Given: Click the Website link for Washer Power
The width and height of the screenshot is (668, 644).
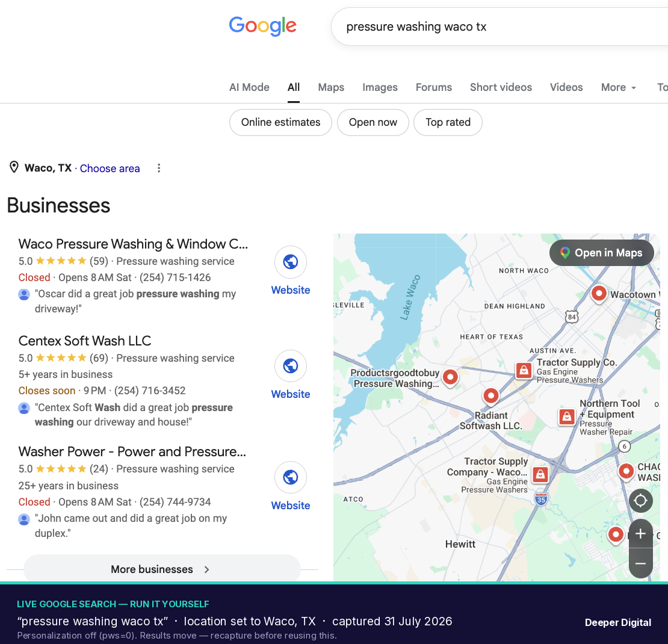Looking at the screenshot, I should click(291, 505).
